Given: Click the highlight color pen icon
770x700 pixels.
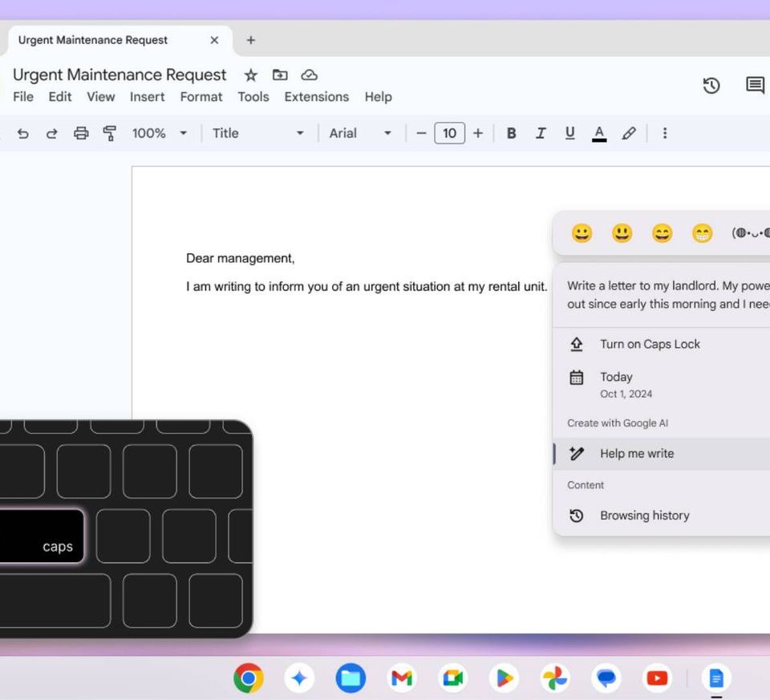Looking at the screenshot, I should 629,134.
